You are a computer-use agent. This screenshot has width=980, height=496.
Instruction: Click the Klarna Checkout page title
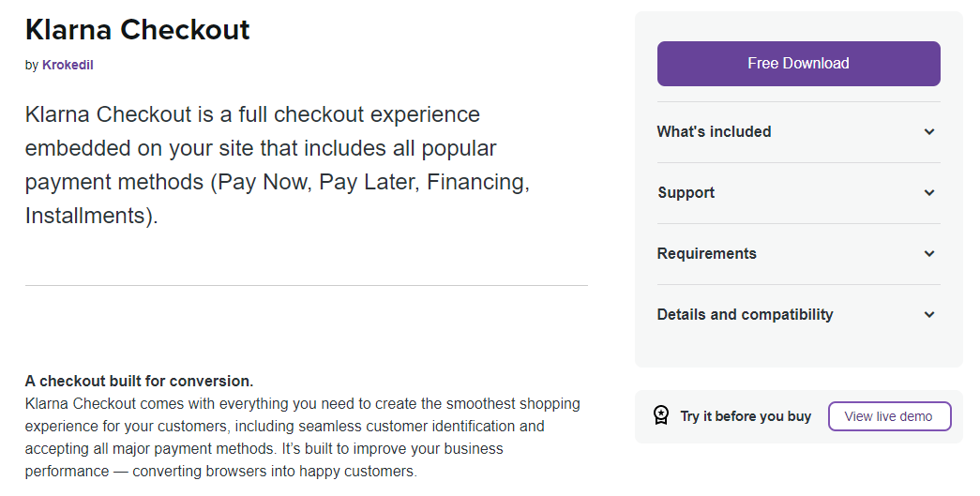[x=138, y=30]
